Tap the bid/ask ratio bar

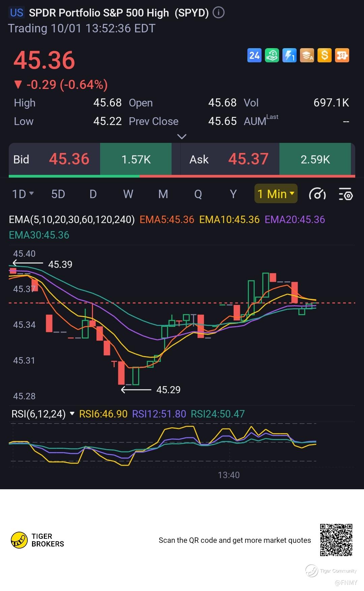coord(182,176)
